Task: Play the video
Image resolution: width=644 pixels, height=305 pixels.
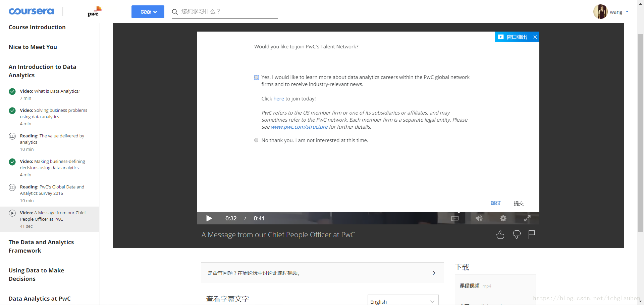Action: pos(209,218)
